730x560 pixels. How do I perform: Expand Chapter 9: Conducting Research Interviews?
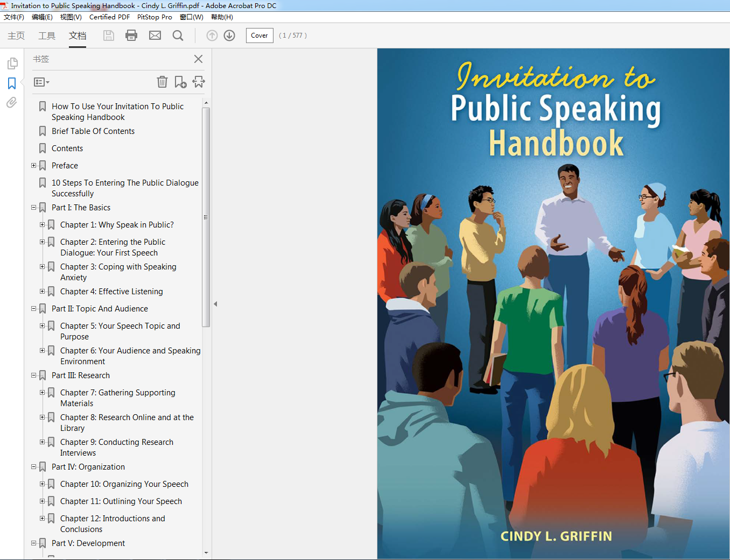pyautogui.click(x=42, y=442)
